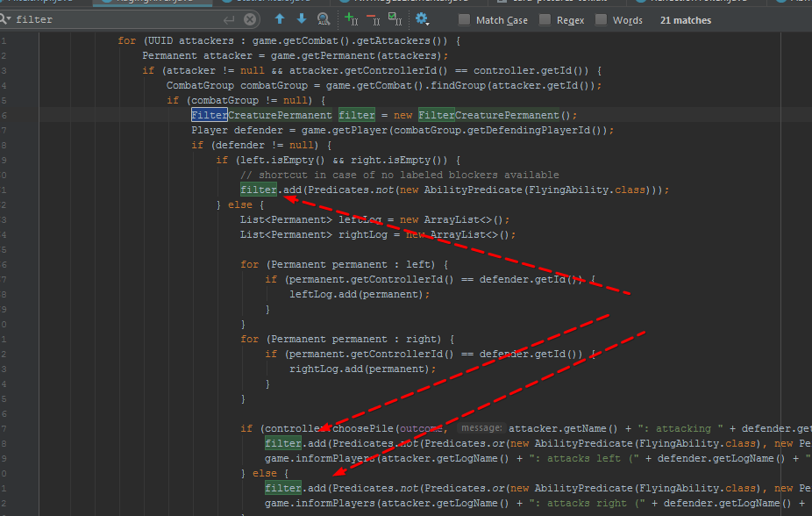Image resolution: width=812 pixels, height=516 pixels.
Task: Add next occurrence with the green plus icon
Action: 351,18
